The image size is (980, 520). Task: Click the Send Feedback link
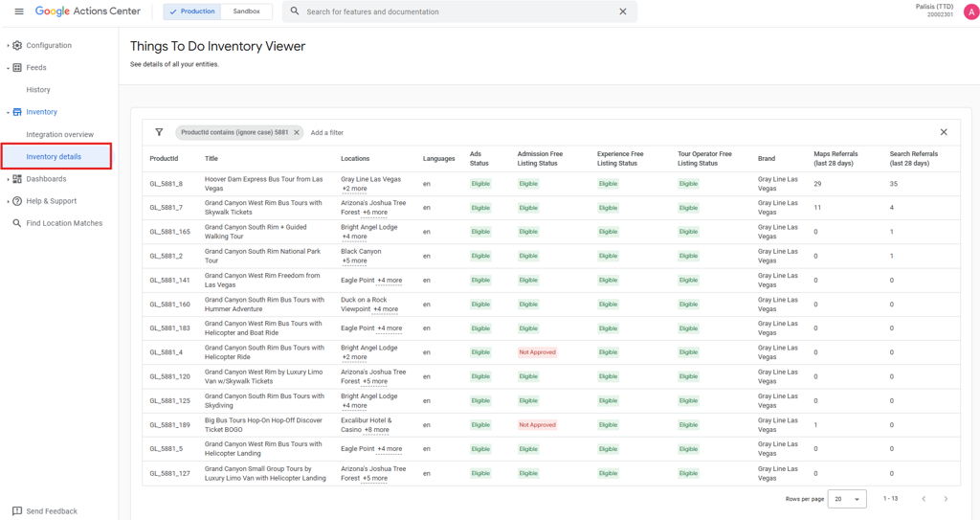pyautogui.click(x=52, y=511)
